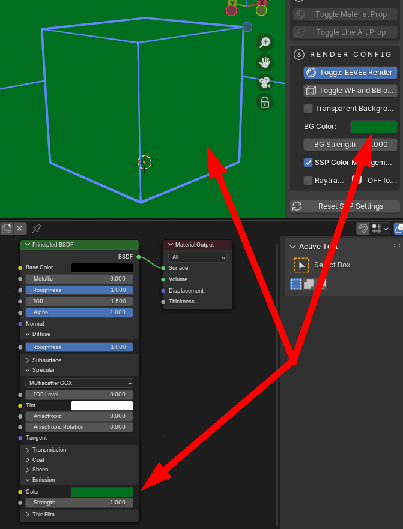The image size is (403, 529).
Task: Click the zoom magnifier viewport icon
Action: [265, 42]
